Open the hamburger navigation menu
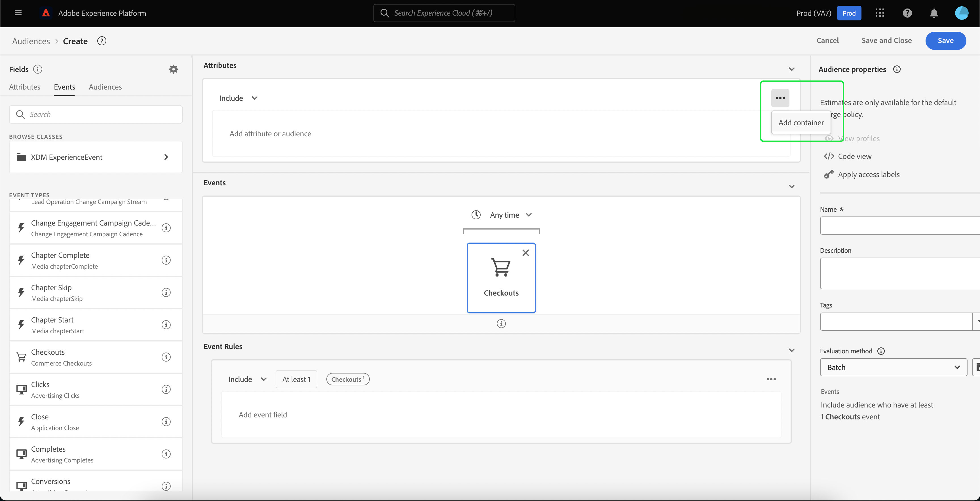This screenshot has width=980, height=501. [18, 13]
